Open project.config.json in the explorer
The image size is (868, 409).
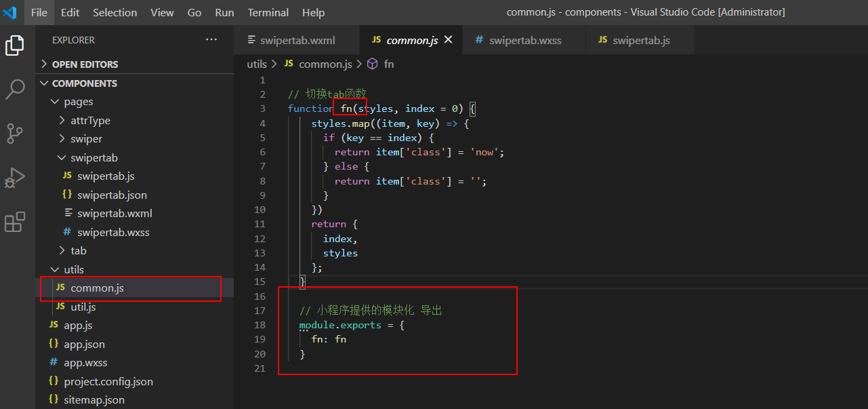pos(134,382)
